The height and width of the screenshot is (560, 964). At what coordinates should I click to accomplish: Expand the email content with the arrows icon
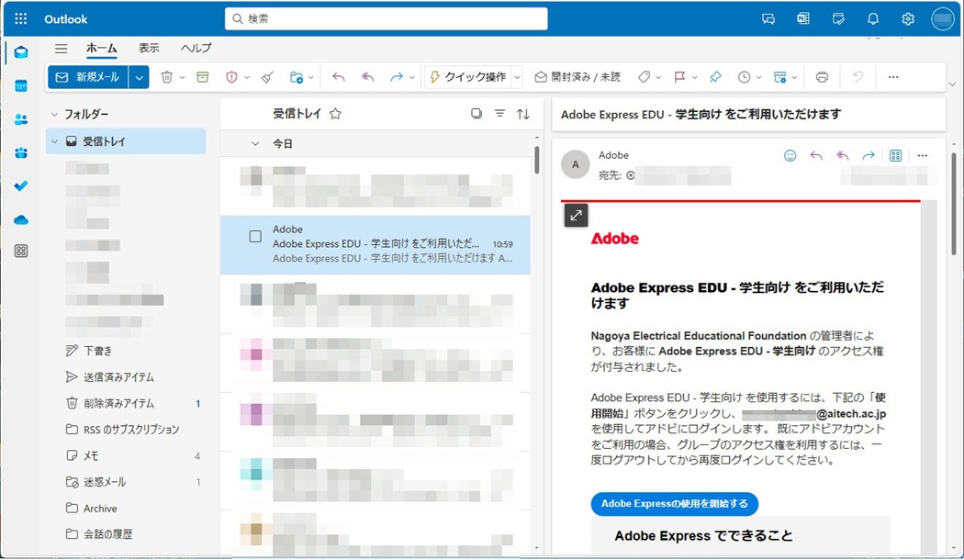tap(576, 215)
